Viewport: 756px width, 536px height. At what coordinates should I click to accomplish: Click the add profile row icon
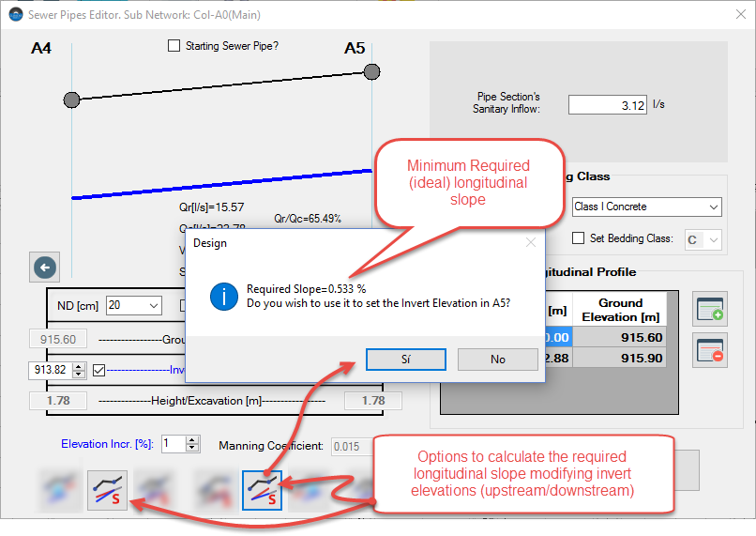710,309
